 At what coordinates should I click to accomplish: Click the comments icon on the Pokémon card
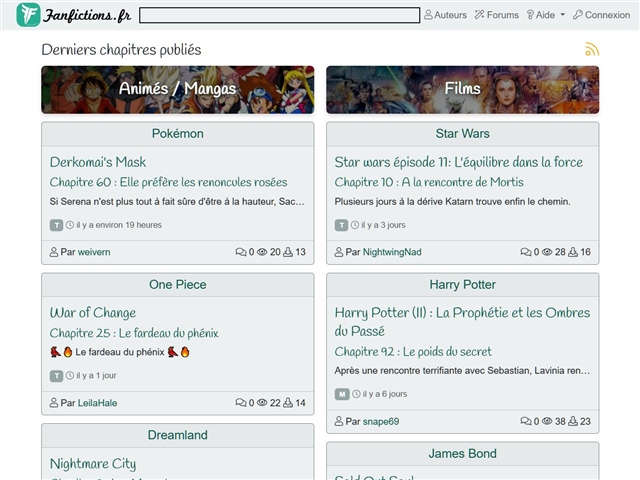[x=241, y=252]
